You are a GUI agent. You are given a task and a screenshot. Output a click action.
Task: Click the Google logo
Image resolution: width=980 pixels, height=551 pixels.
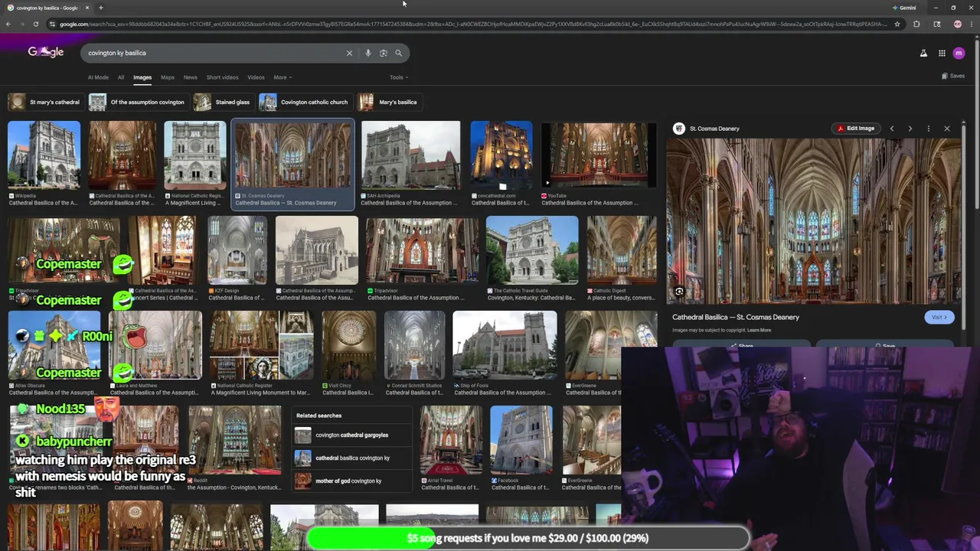coord(46,52)
